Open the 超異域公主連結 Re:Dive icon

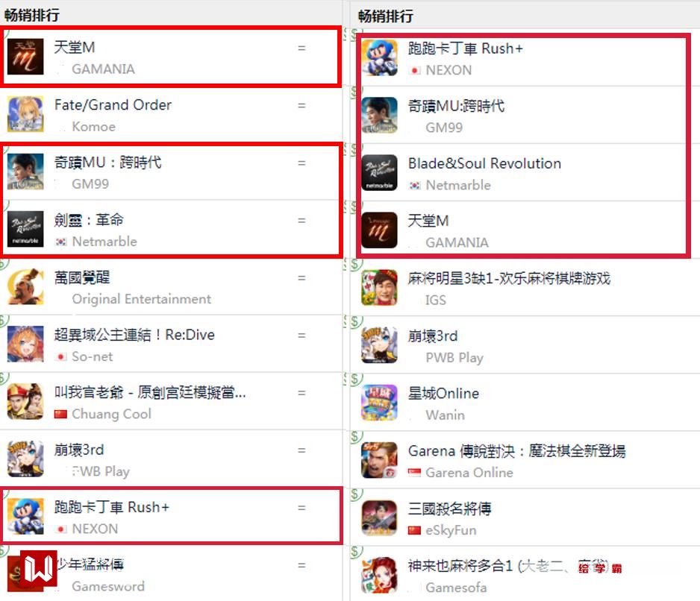tap(25, 344)
